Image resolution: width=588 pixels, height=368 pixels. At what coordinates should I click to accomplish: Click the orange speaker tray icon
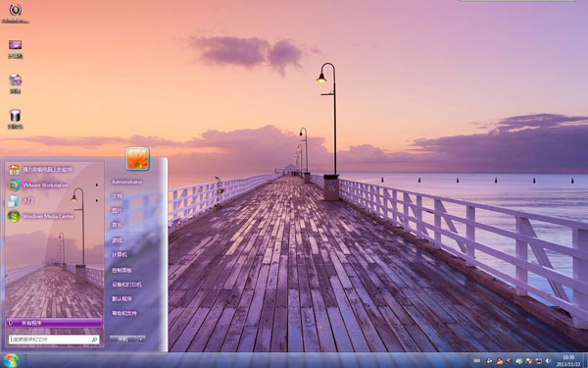[509, 360]
